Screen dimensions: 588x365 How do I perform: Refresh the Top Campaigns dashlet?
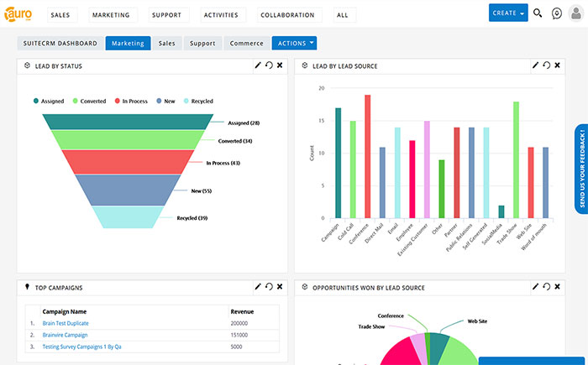click(x=269, y=287)
